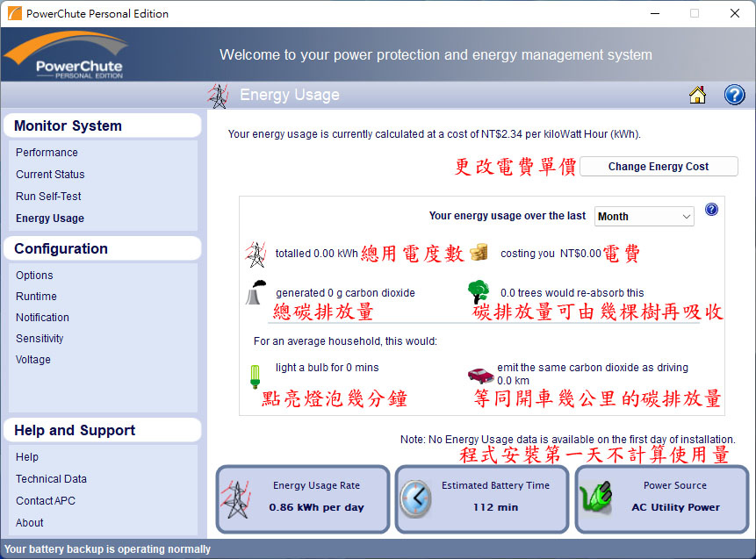756x559 pixels.
Task: Click the clock icon in Estimated Battery Time
Action: coord(415,498)
